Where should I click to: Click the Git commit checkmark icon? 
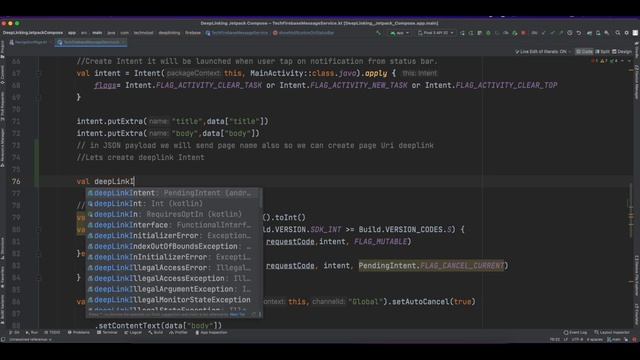click(553, 33)
